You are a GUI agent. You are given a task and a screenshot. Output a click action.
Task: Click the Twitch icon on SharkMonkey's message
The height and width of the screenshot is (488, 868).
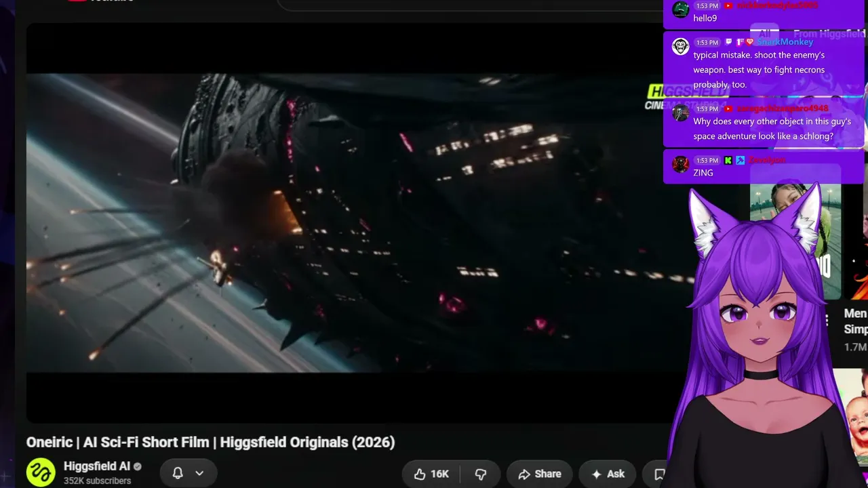pyautogui.click(x=729, y=42)
